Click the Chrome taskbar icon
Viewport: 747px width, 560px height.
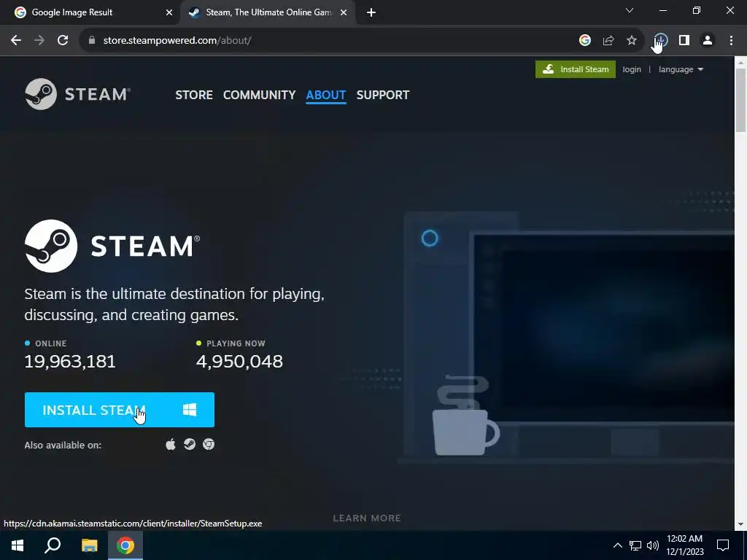125,545
